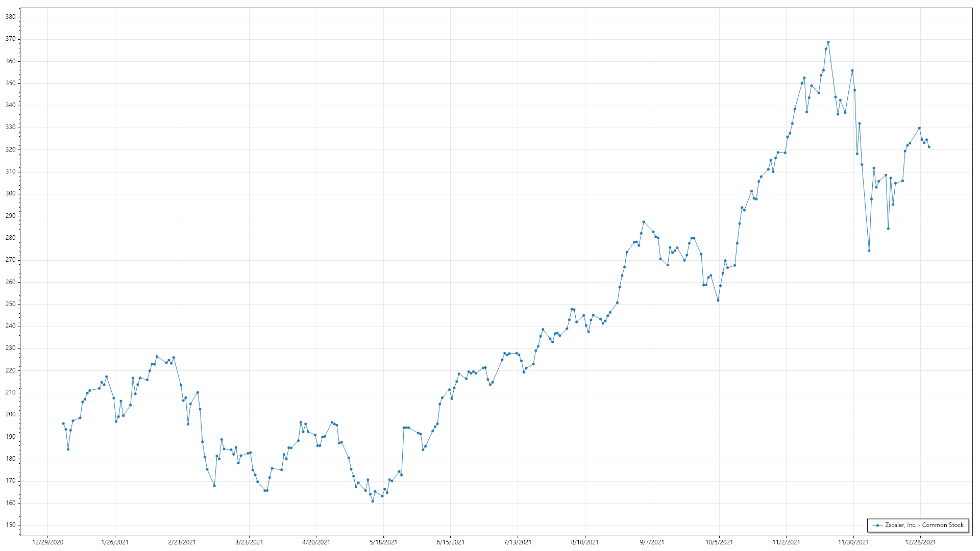Click the 12/29/2020 x-axis date label
The width and height of the screenshot is (980, 551).
click(47, 542)
